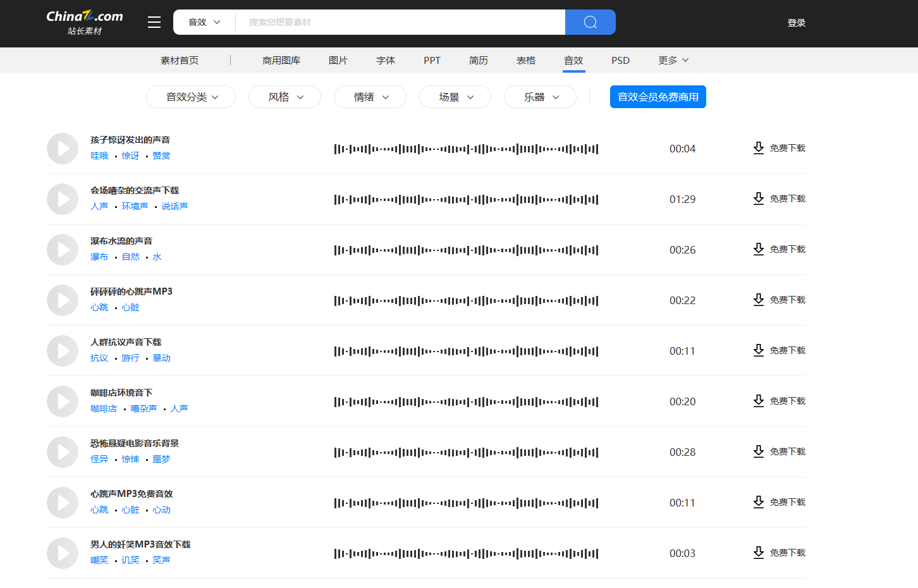Open the 音效分类 filter dropdown
918x588 pixels.
190,97
